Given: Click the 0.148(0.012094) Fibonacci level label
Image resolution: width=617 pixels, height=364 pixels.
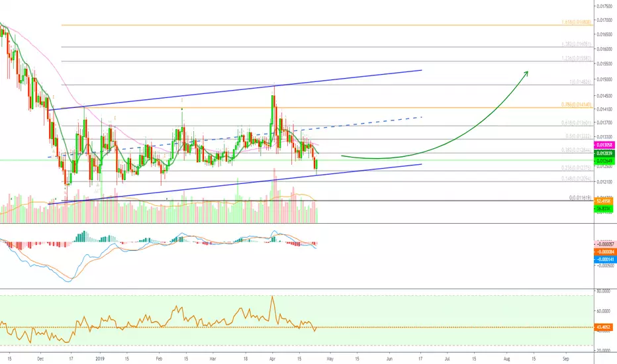Looking at the screenshot, I should (577, 179).
